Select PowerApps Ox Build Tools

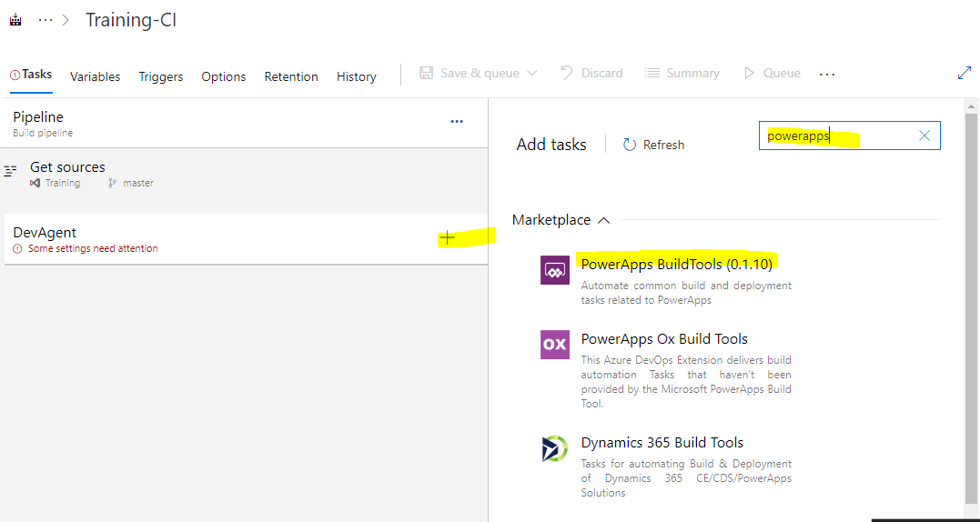(x=664, y=339)
